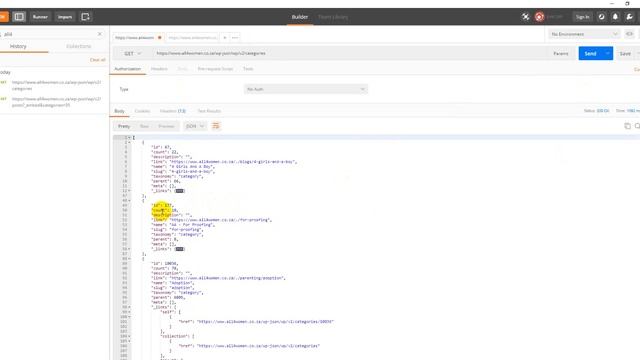Open the request Headers tab
Image resolution: width=640 pixels, height=360 pixels.
click(x=159, y=69)
